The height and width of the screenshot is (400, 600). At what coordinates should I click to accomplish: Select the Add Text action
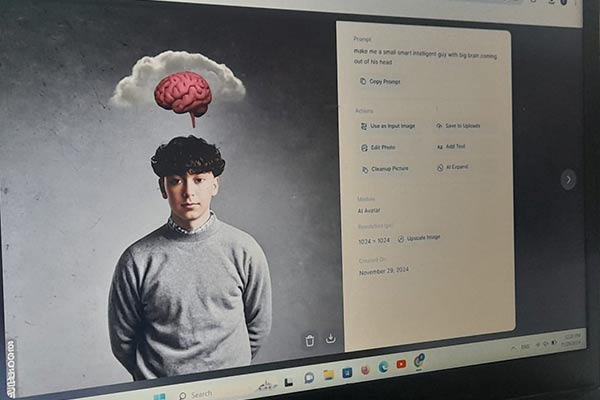[x=451, y=147]
